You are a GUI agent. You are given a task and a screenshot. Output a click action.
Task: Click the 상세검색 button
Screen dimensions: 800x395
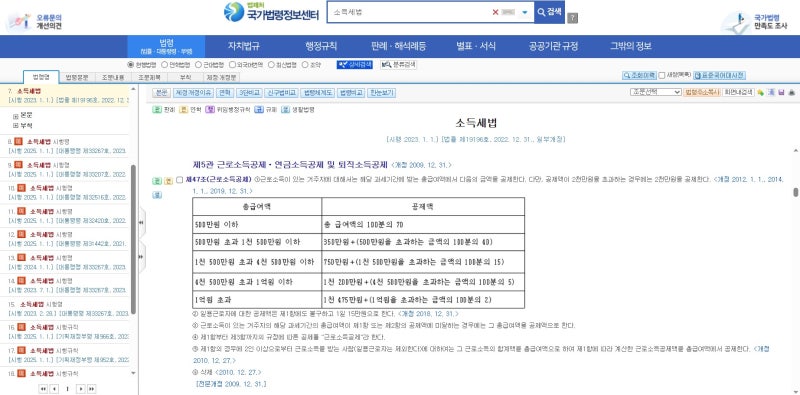[354, 65]
